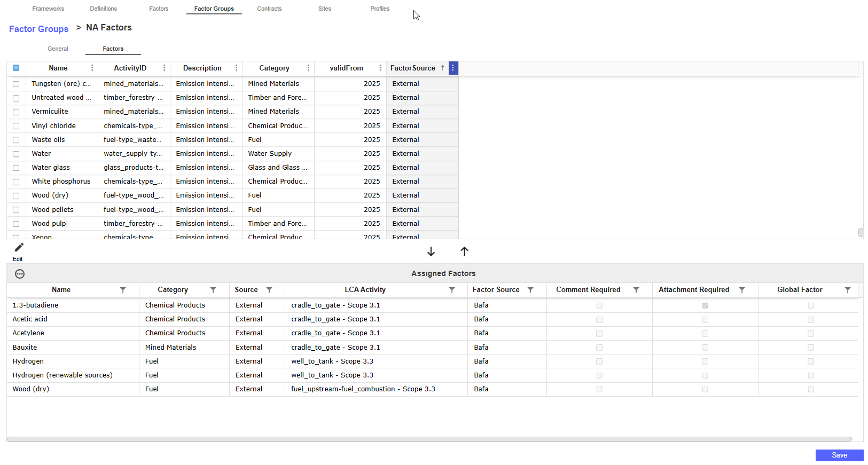This screenshot has height=465, width=868.
Task: Open the Frameworks tab
Action: point(48,9)
